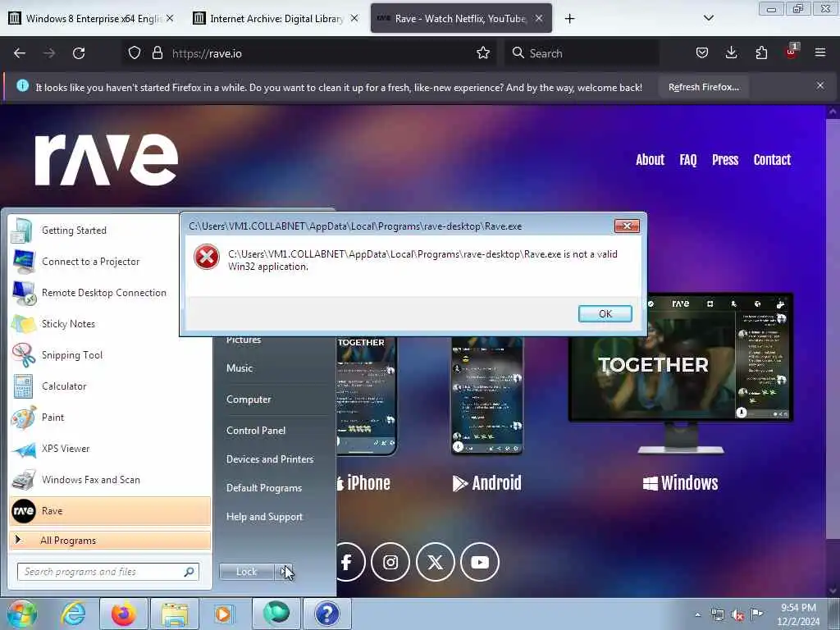Open the FAQ link on Rave site
Viewport: 840px width, 630px height.
688,160
